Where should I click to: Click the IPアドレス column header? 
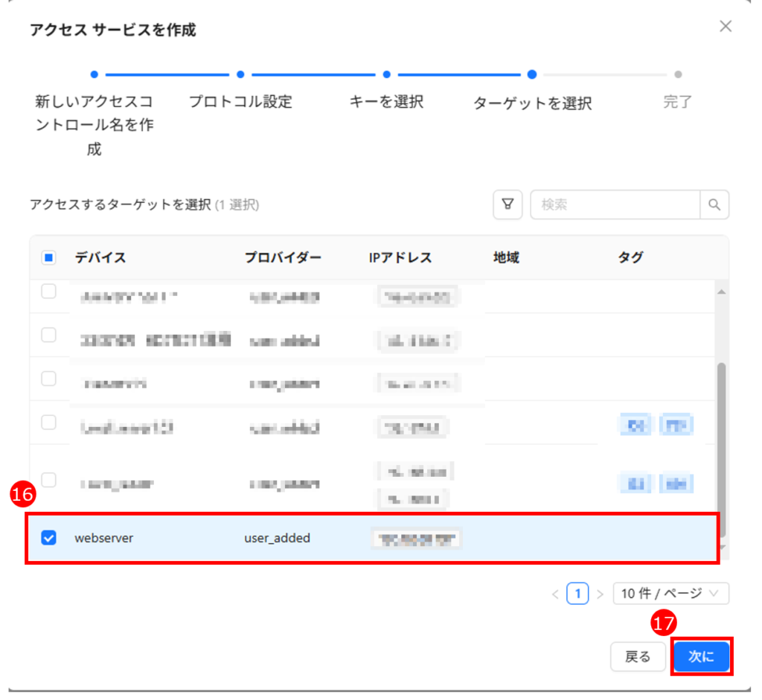[x=400, y=258]
